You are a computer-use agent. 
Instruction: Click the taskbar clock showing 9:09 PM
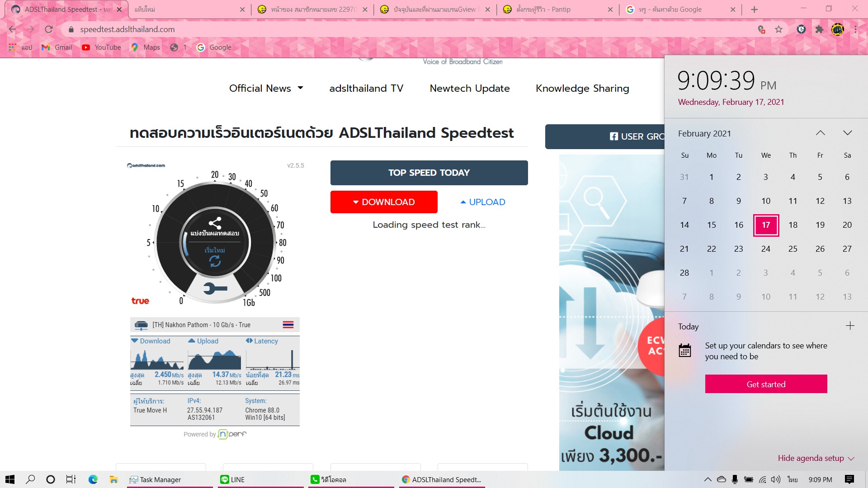pos(820,479)
